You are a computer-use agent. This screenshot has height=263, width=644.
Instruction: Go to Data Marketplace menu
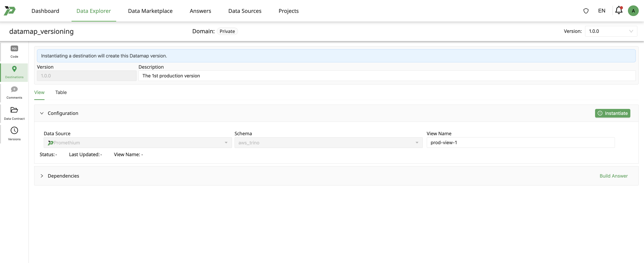click(150, 11)
